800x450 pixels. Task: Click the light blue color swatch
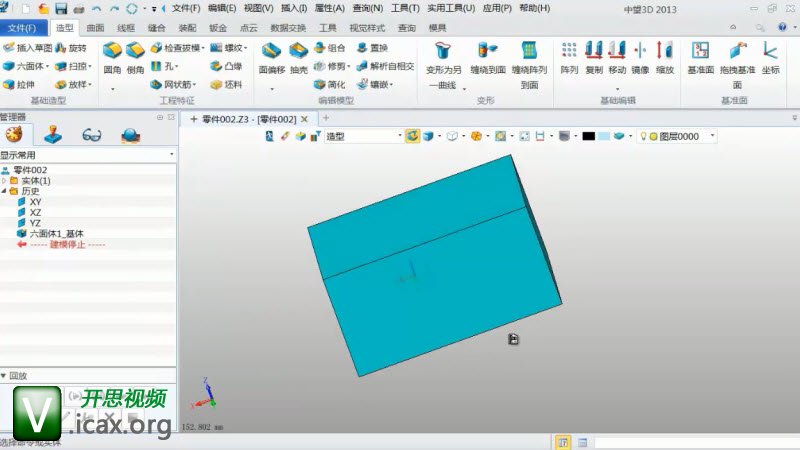coord(604,136)
